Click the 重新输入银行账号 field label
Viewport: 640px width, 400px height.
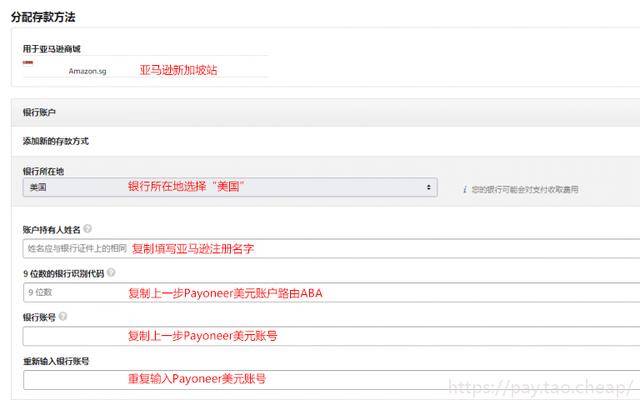pyautogui.click(x=56, y=360)
